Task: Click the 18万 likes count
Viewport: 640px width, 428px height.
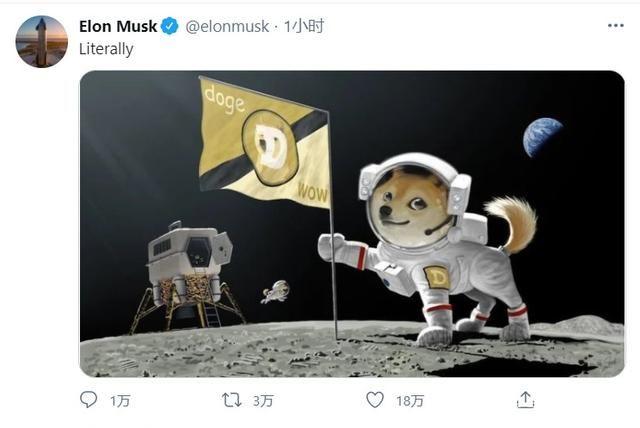Action: [410, 401]
